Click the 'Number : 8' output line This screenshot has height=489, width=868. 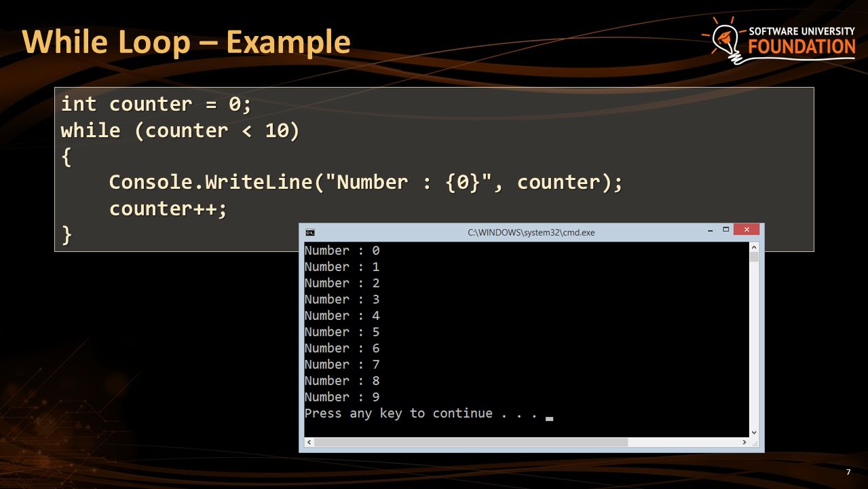(342, 381)
